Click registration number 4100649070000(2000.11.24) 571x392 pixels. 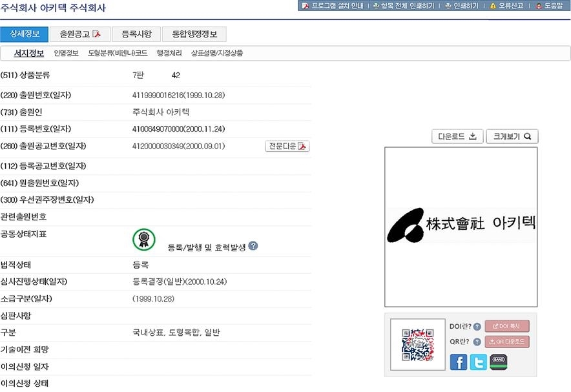click(179, 129)
